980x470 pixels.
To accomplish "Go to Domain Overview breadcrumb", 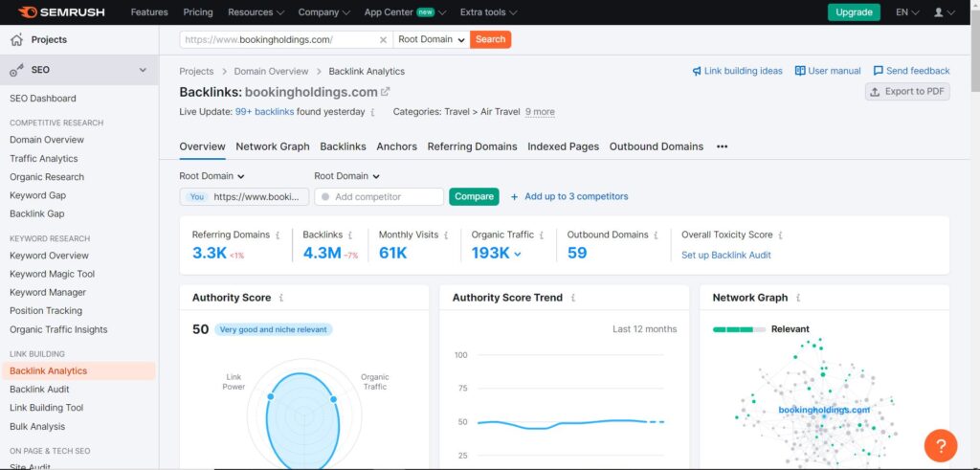I will click(x=271, y=71).
